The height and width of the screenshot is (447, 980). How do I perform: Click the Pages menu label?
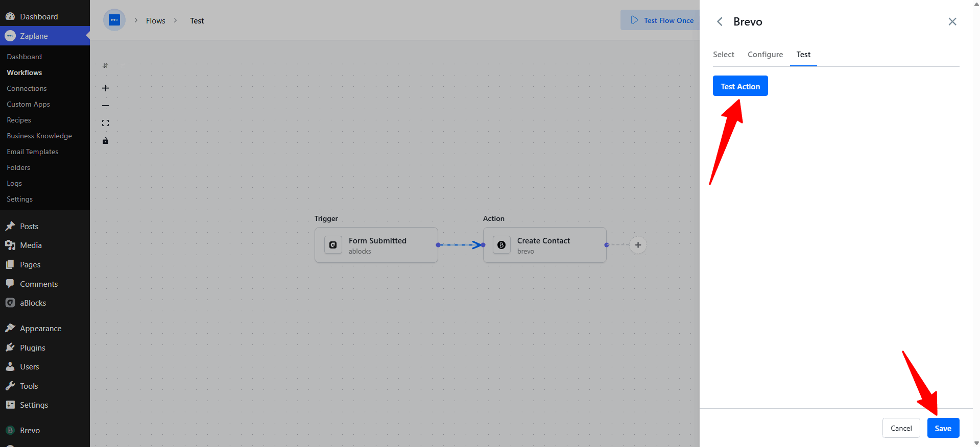point(30,265)
